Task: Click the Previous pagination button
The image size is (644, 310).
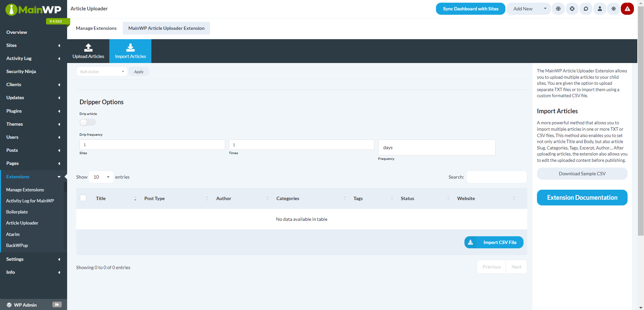Action: (492, 267)
